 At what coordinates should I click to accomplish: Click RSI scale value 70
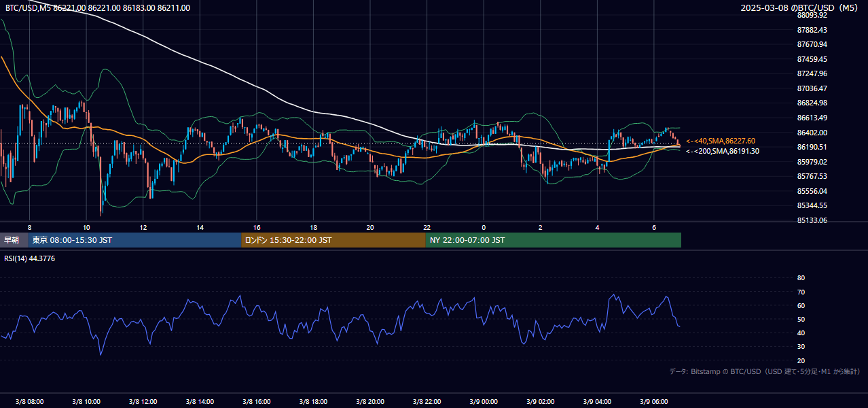pyautogui.click(x=801, y=292)
